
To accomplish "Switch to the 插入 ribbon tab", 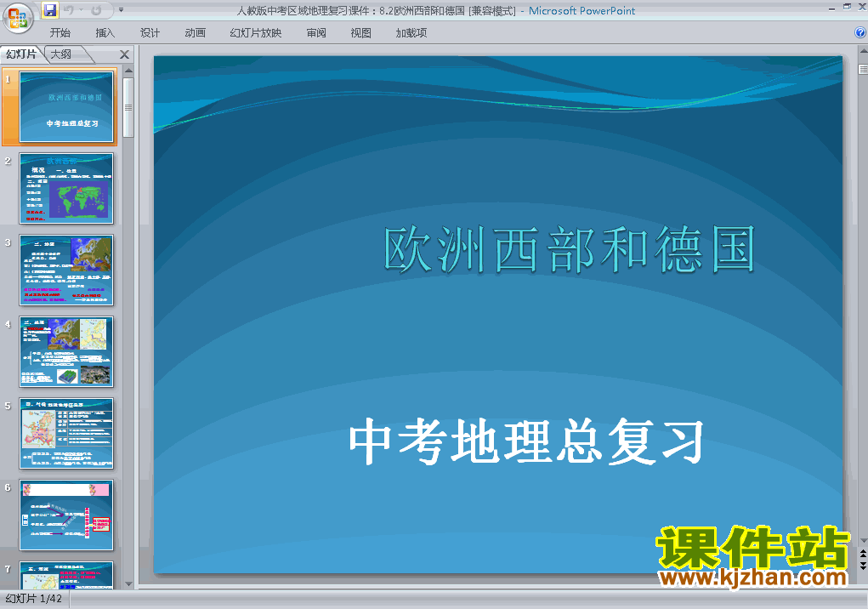I will 105,33.
